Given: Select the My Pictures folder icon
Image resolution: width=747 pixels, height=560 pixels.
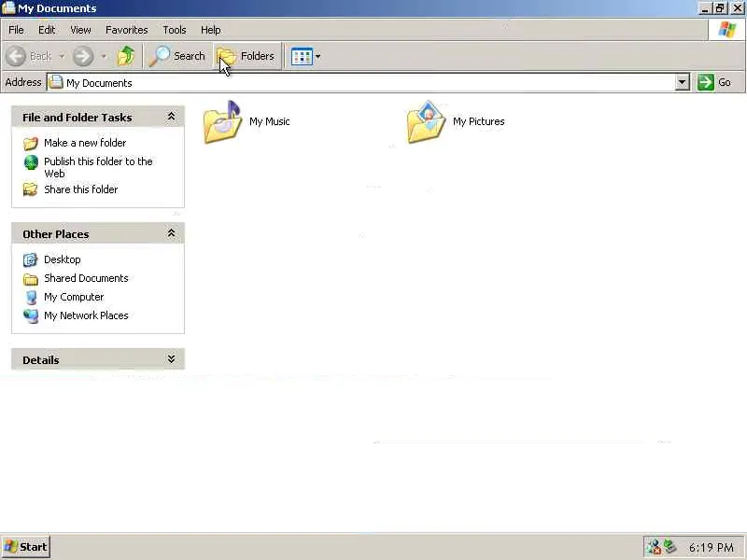Looking at the screenshot, I should coord(426,122).
